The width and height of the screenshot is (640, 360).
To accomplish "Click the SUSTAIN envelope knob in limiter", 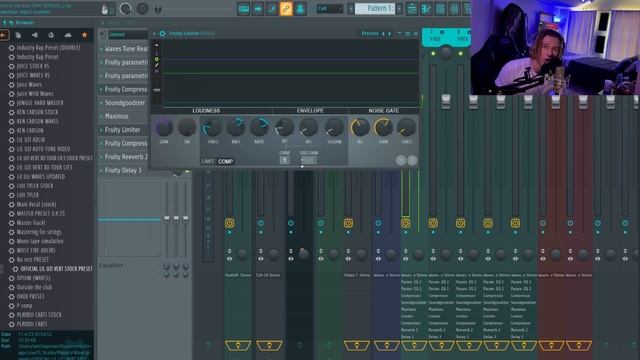I will [x=334, y=127].
